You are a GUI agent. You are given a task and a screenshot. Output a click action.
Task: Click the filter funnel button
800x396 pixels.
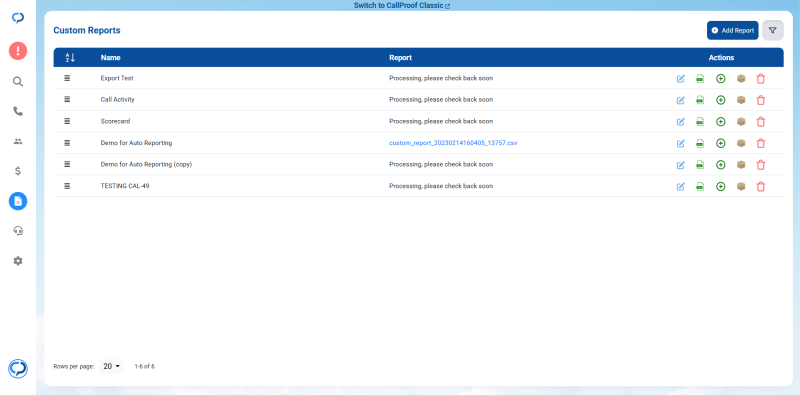pos(772,31)
